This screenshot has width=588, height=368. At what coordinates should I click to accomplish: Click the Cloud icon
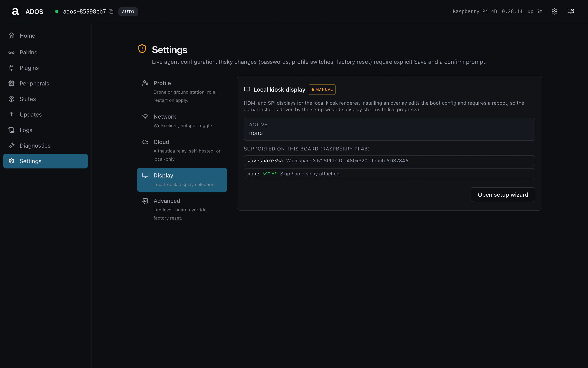pyautogui.click(x=145, y=142)
